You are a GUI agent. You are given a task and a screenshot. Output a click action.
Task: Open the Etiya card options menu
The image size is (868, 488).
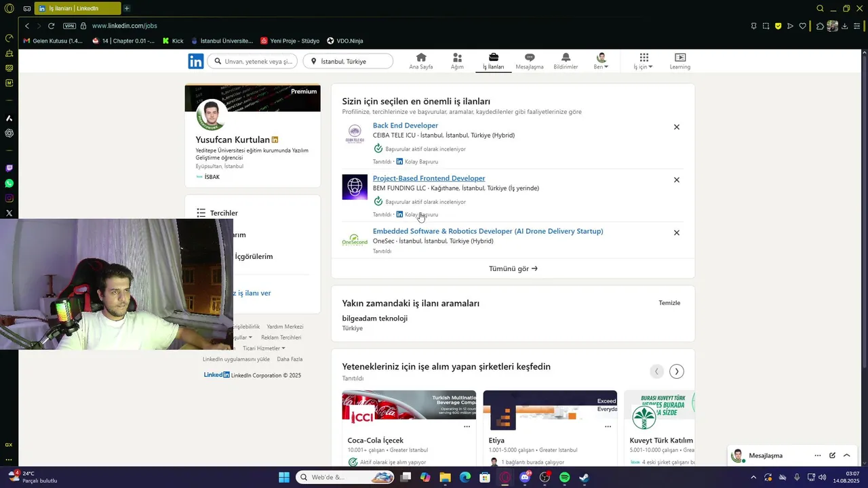tap(608, 427)
